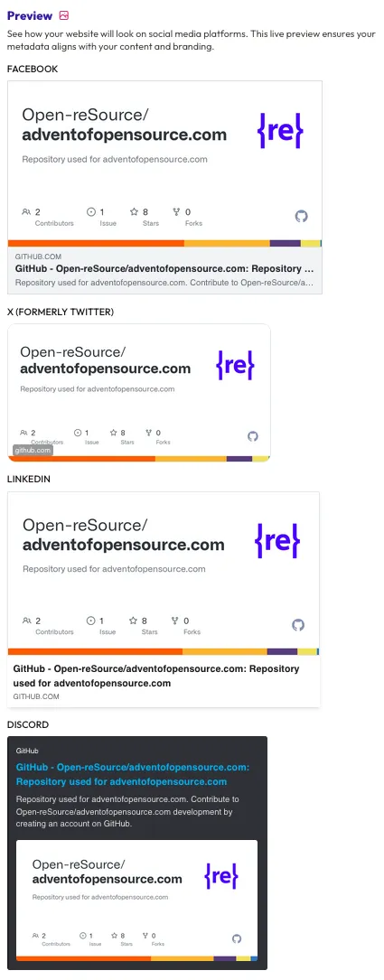Click the contributors icon in LinkedIn preview

click(26, 621)
